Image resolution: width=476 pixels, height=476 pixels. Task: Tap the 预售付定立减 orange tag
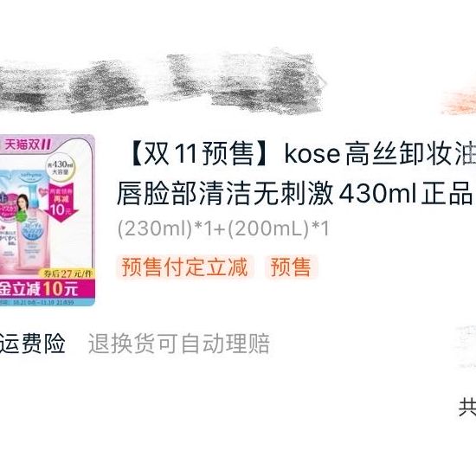point(184,267)
